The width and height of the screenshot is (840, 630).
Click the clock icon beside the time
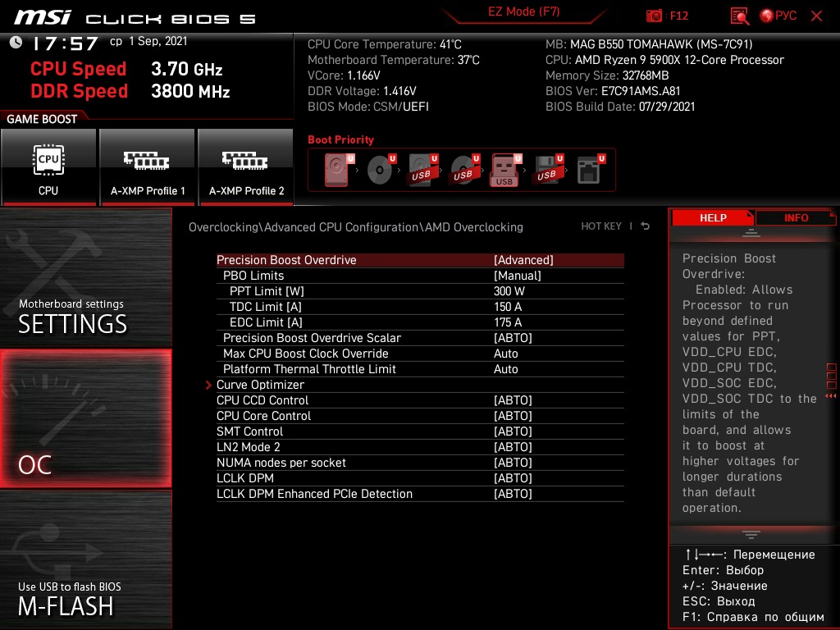tap(16, 43)
